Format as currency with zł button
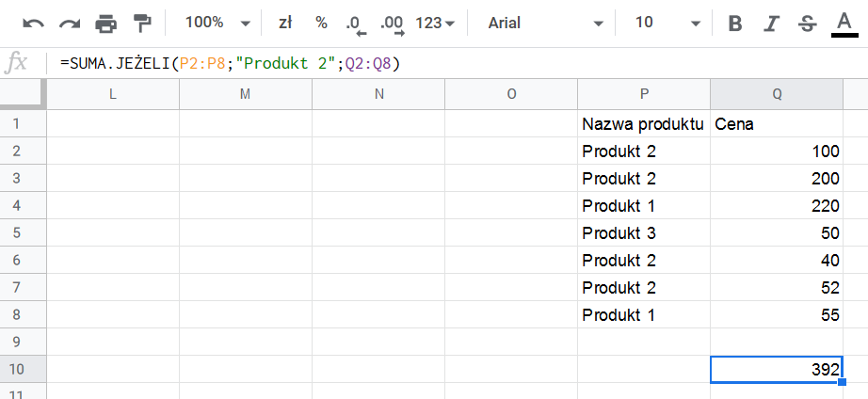Screen dimensions: 868x399 (285, 24)
